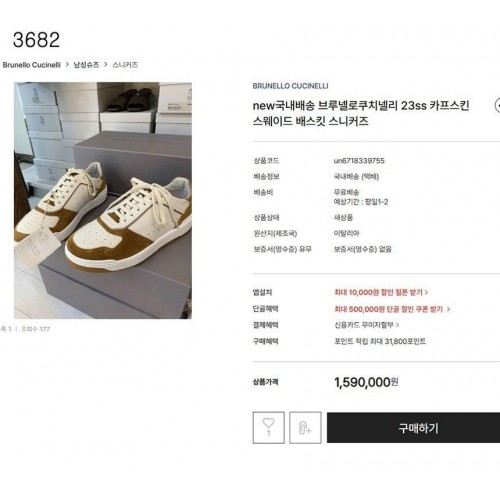500x500 pixels.
Task: Click the 1,590,000원 price text
Action: (x=366, y=382)
